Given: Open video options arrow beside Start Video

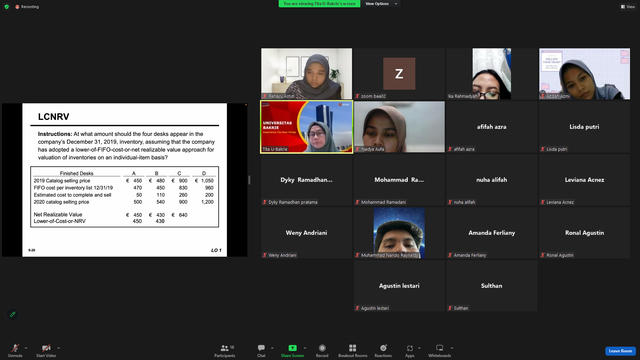Looking at the screenshot, I should point(58,348).
